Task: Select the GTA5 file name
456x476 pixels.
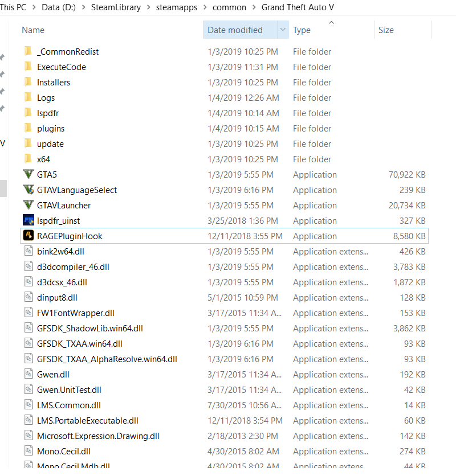Action: click(x=47, y=175)
